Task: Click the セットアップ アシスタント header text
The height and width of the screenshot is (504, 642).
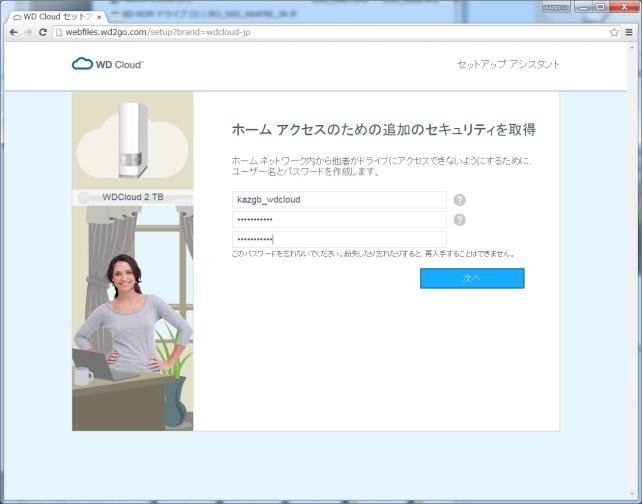Action: pos(508,64)
